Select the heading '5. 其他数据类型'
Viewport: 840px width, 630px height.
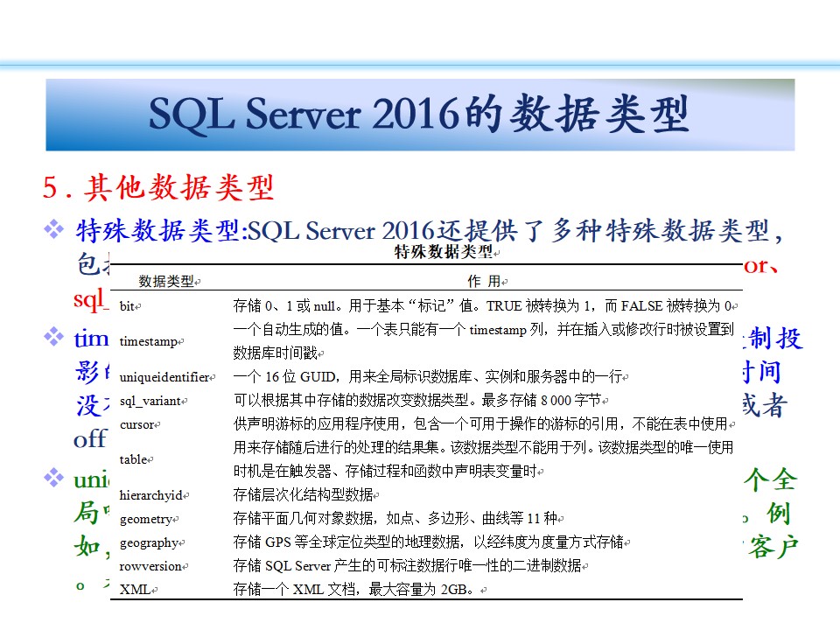158,187
